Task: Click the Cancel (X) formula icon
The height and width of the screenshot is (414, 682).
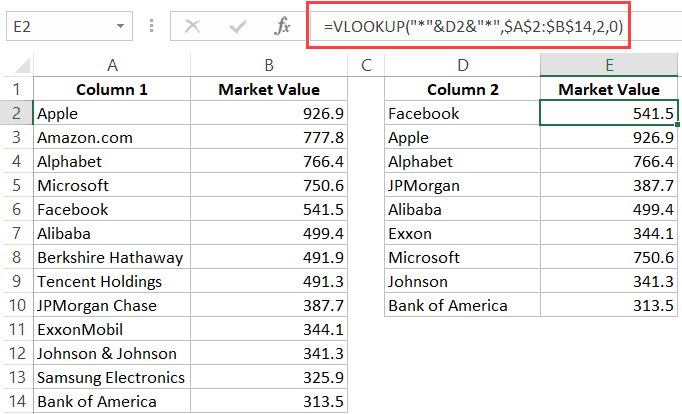Action: [192, 27]
